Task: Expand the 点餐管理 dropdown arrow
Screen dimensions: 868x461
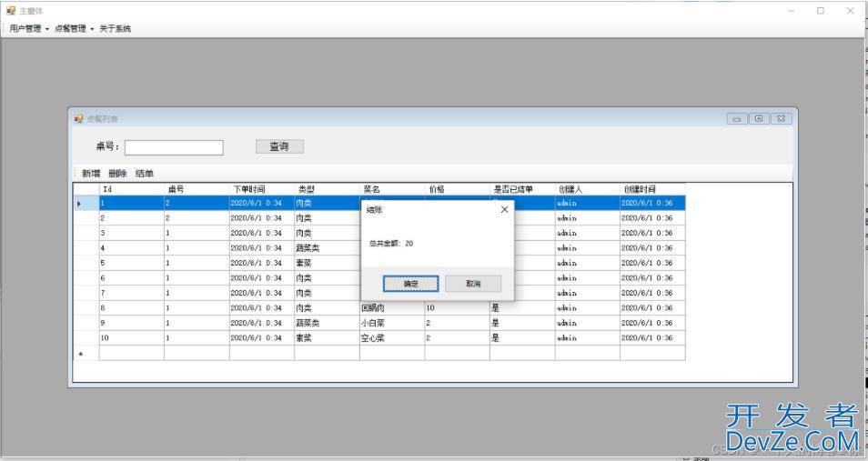Action: [x=92, y=29]
